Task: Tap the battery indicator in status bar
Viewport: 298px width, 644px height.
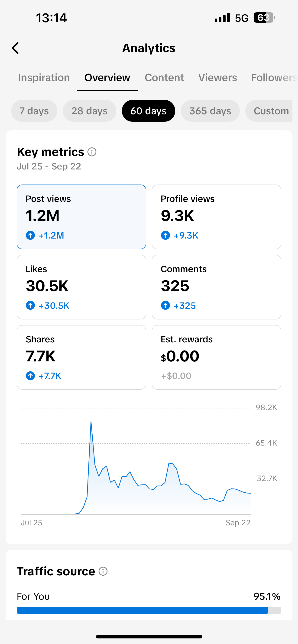Action: (x=264, y=18)
